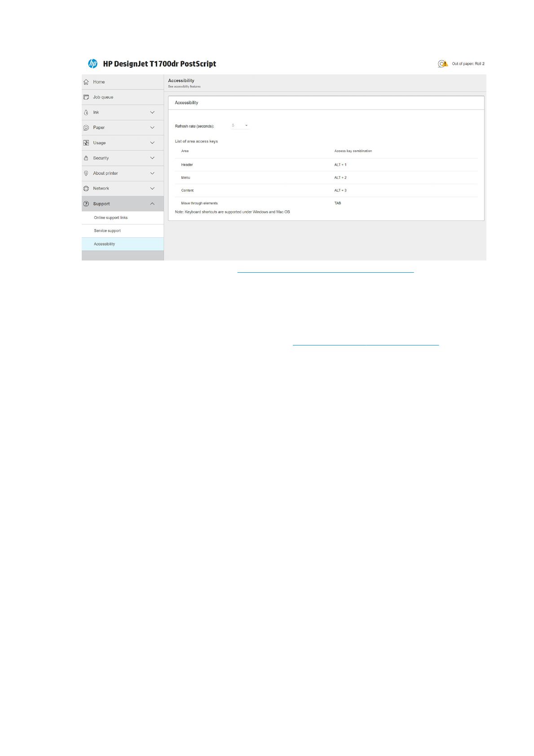Select Service support menu item
The width and height of the screenshot is (534, 756).
(x=107, y=231)
